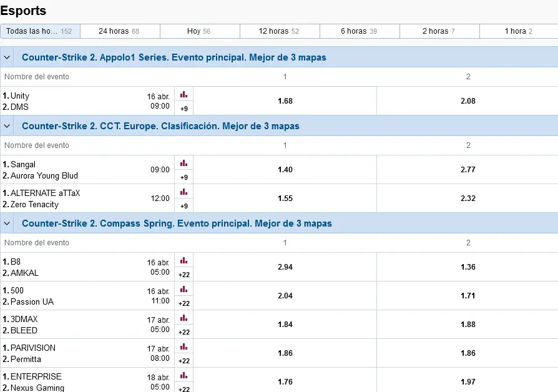
Task: Bet on BLEED at odds 1.88
Action: pyautogui.click(x=467, y=325)
